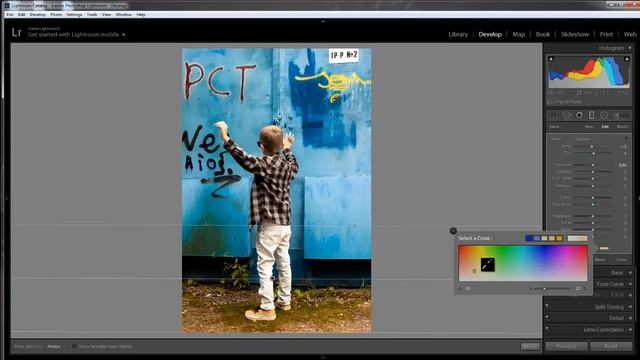Select the Adjustment Brush tool icon
Viewport: 640px width, 360px height.
621,116
